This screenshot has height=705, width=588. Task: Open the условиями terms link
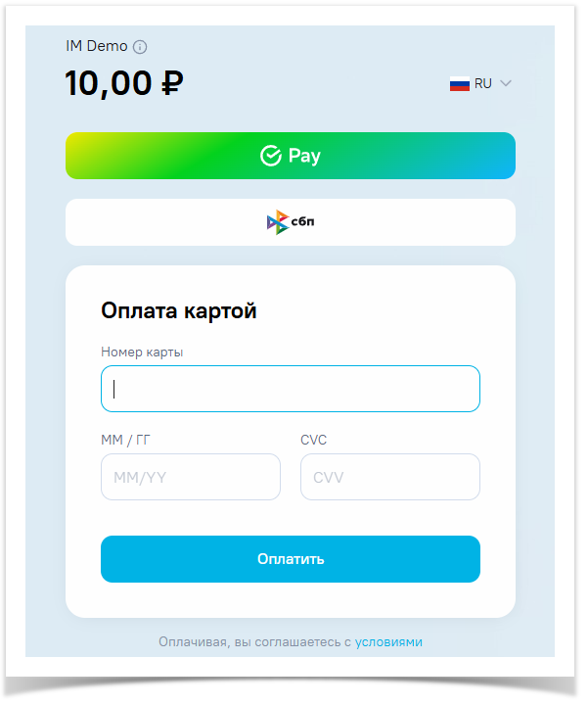point(388,642)
